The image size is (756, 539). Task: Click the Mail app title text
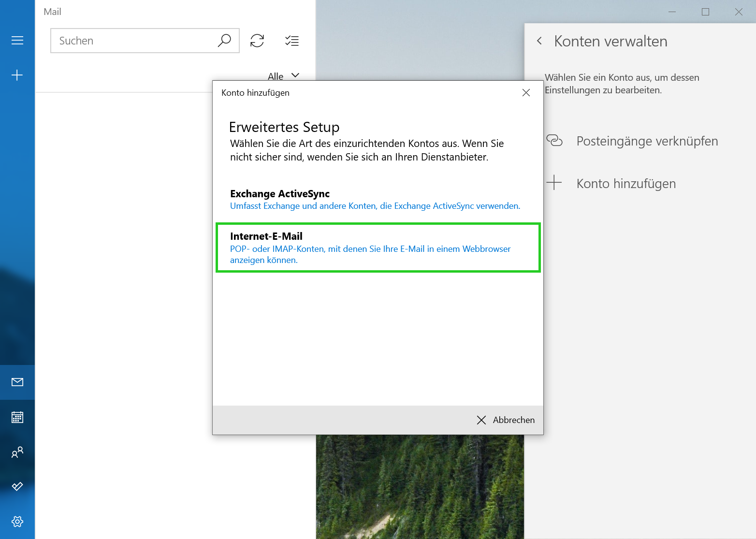pos(52,12)
